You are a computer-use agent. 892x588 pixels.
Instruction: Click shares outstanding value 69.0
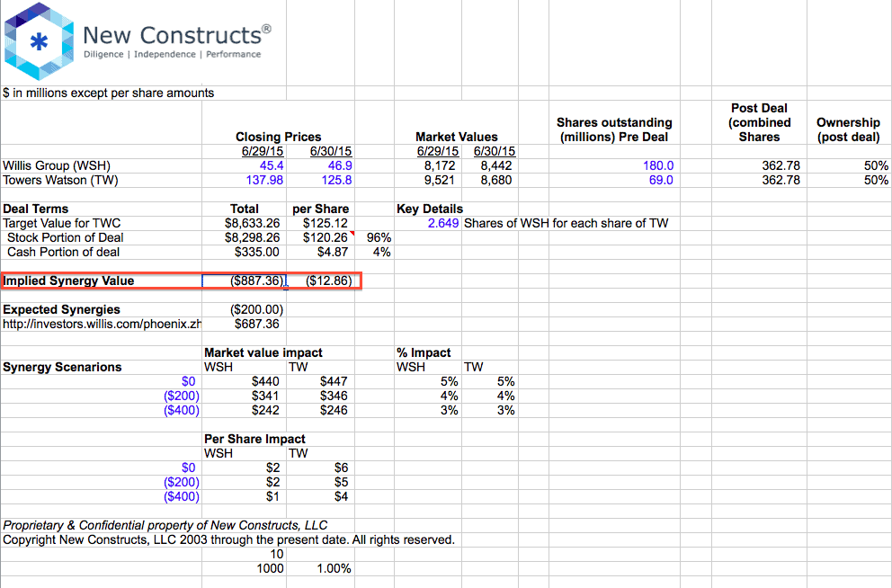(x=661, y=180)
